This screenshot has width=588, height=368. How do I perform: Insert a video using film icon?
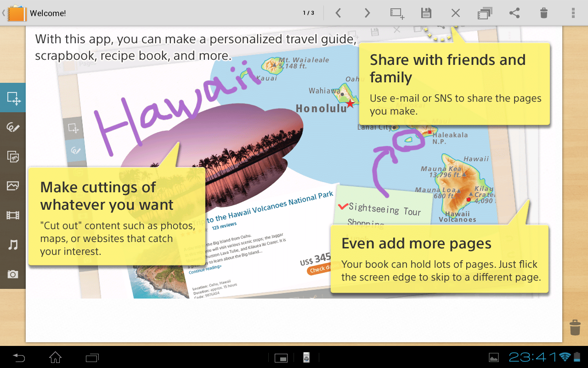pos(13,215)
